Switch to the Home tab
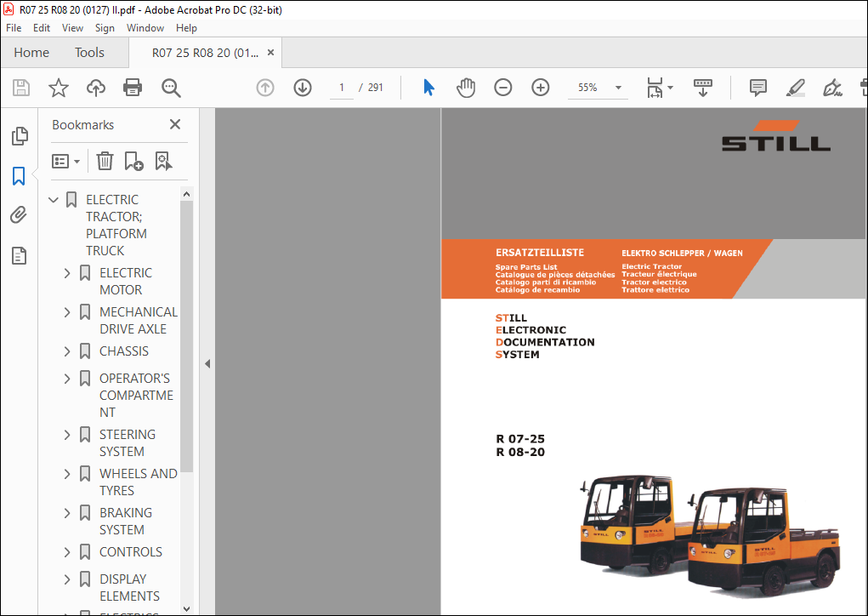Screen dimensions: 868x616 pos(31,53)
